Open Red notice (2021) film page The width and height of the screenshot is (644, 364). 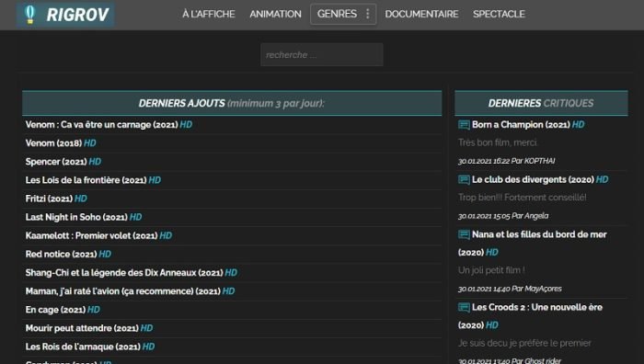point(61,254)
